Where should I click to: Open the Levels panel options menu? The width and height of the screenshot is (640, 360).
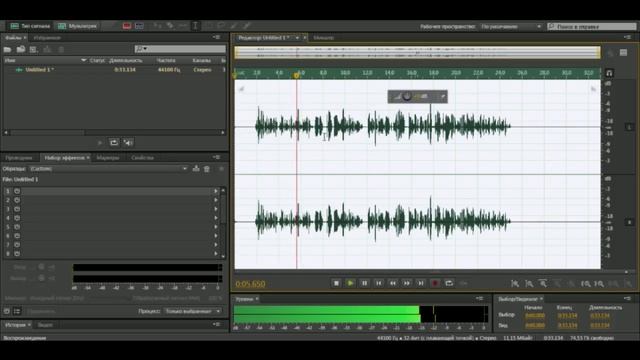(479, 299)
